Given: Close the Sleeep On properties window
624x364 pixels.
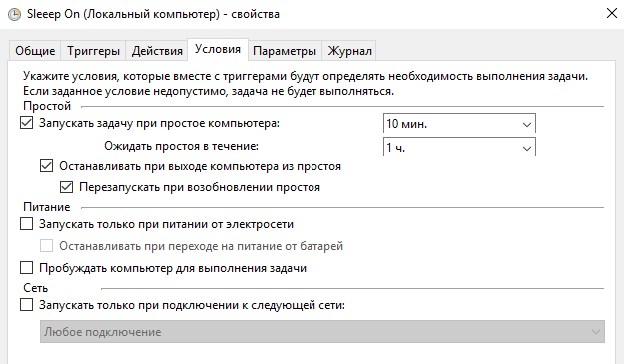Looking at the screenshot, I should point(612,13).
